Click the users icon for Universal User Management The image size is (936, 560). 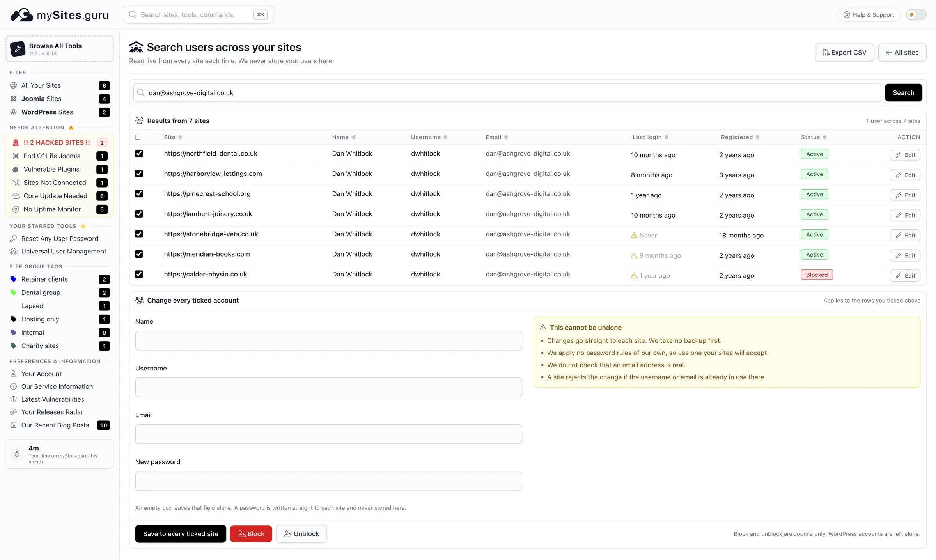click(14, 252)
